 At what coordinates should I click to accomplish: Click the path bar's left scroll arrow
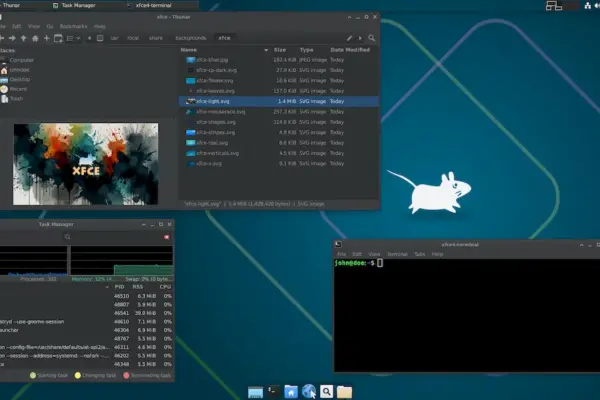point(90,38)
